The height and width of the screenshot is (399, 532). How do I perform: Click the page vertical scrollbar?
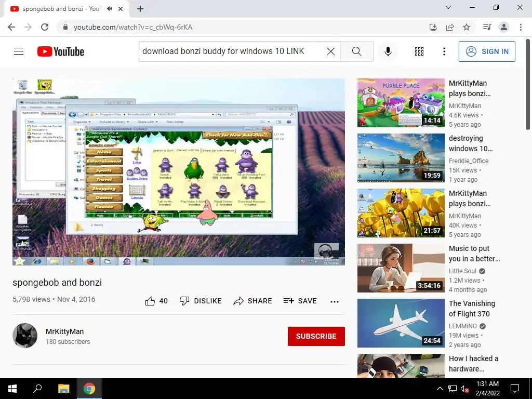point(528,84)
